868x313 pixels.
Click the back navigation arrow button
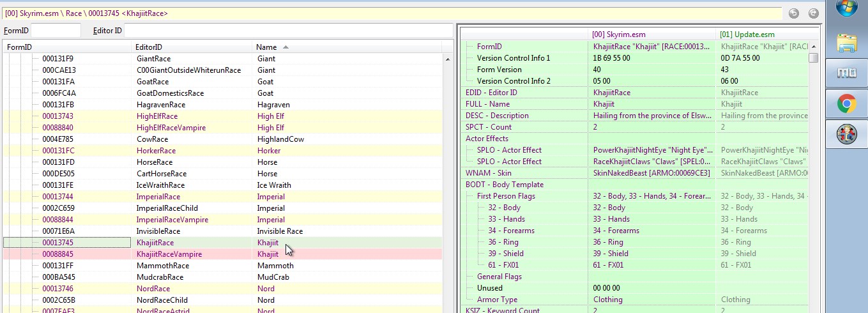coord(793,13)
